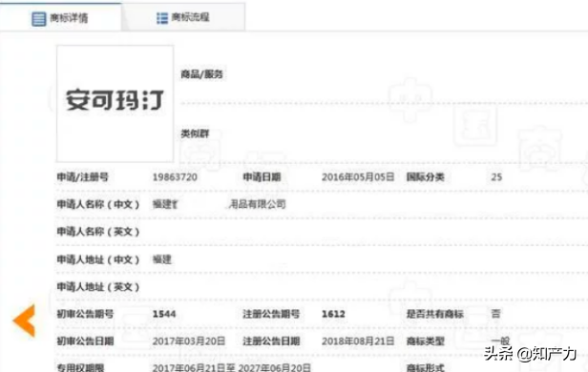Switch to the 商标流程 tab
The image size is (588, 372).
click(x=183, y=17)
